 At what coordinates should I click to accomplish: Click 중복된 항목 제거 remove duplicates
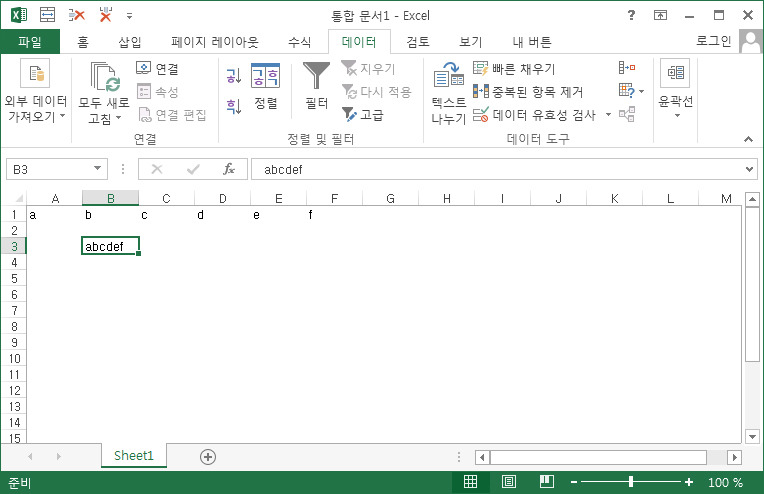(x=528, y=91)
